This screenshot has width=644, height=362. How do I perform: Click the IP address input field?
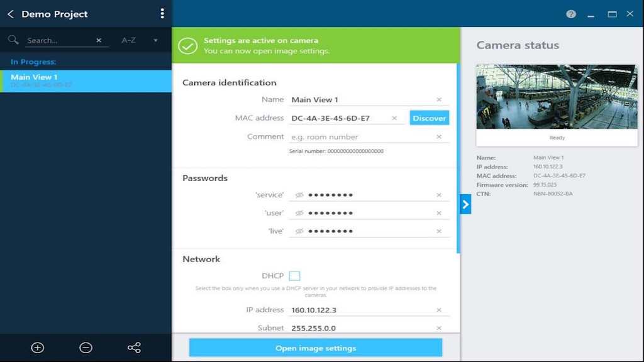(x=362, y=310)
